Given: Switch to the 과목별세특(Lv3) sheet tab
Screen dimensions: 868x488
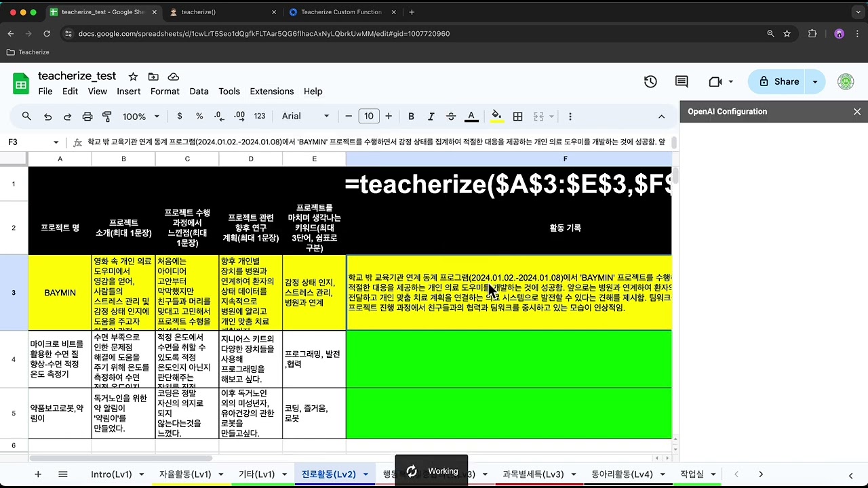Looking at the screenshot, I should coord(533,474).
